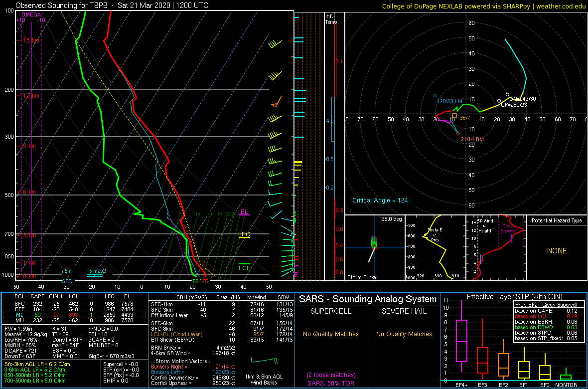
Task: Click the green wind barbs above '1km & 6km AGL'
Action: pos(265,361)
